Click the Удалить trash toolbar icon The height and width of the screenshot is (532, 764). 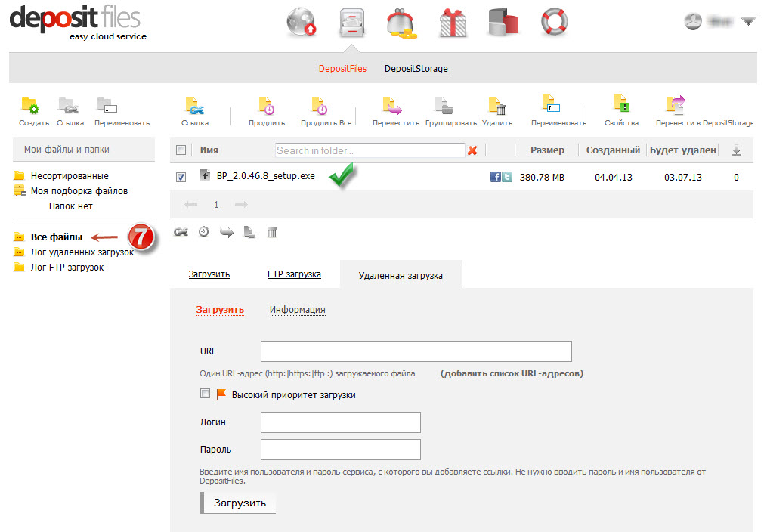(496, 107)
